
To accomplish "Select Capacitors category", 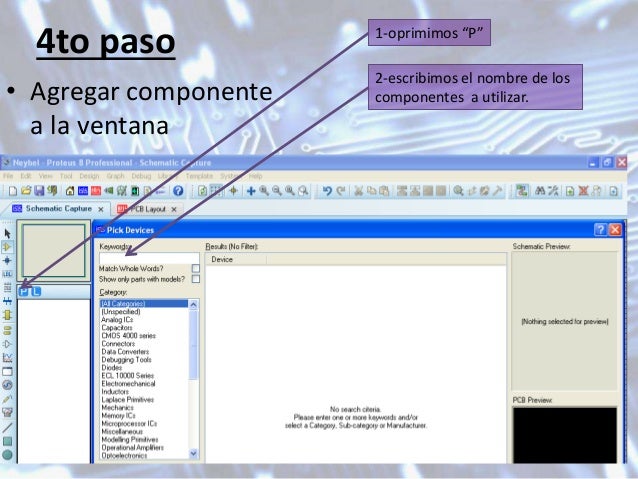I will click(x=117, y=328).
